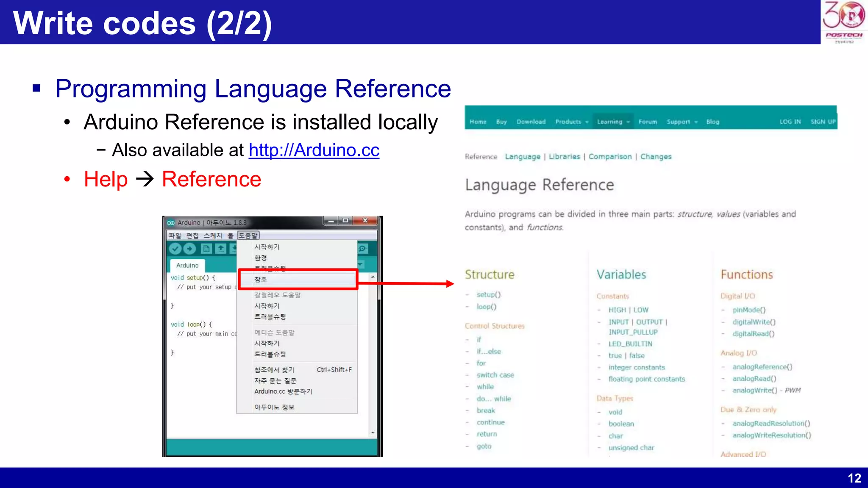
Task: Click the goto link
Action: [x=484, y=446]
